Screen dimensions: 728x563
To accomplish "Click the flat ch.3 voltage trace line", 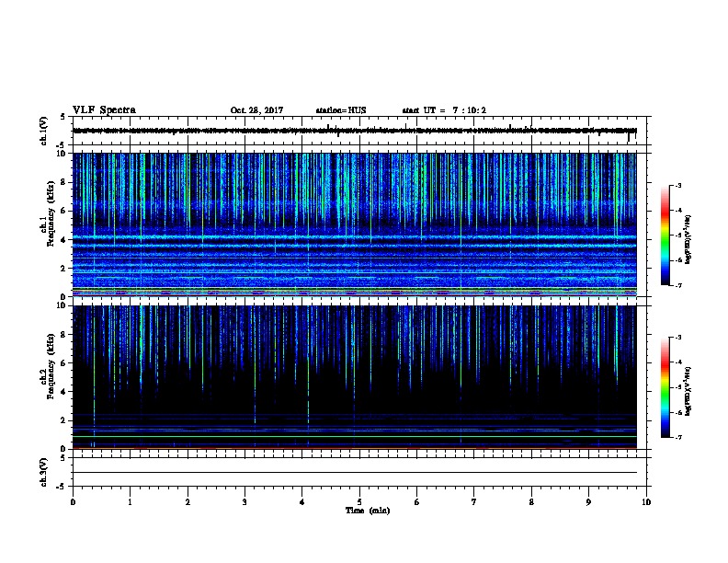I will 354,473.
